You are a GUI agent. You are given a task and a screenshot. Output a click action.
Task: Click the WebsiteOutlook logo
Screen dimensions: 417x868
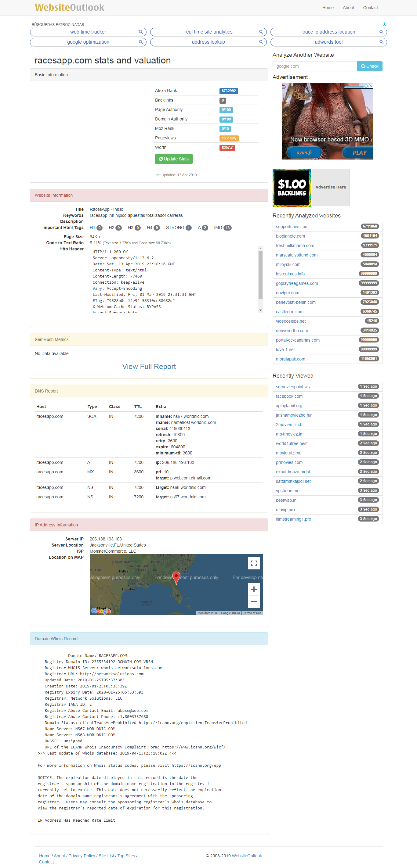(70, 7)
